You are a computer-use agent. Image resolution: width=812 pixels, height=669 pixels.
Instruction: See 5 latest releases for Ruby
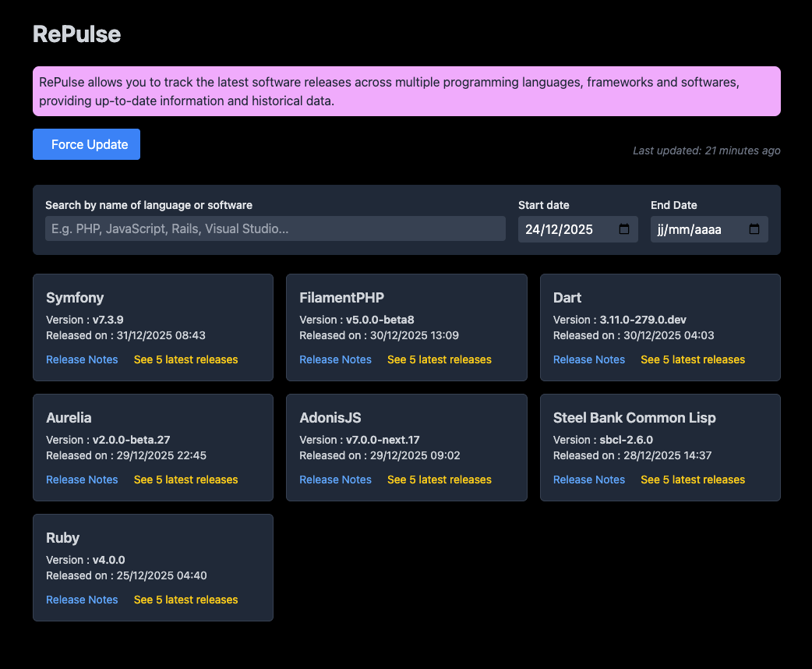coord(186,600)
